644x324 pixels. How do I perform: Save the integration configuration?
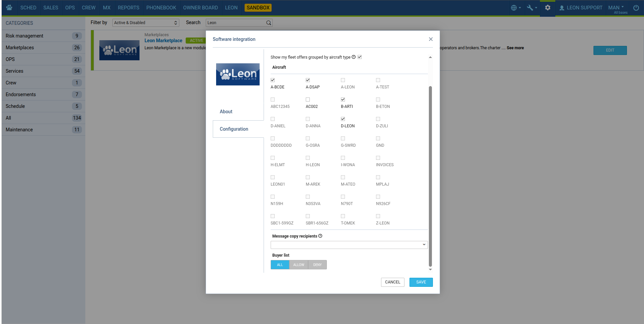[x=421, y=282]
